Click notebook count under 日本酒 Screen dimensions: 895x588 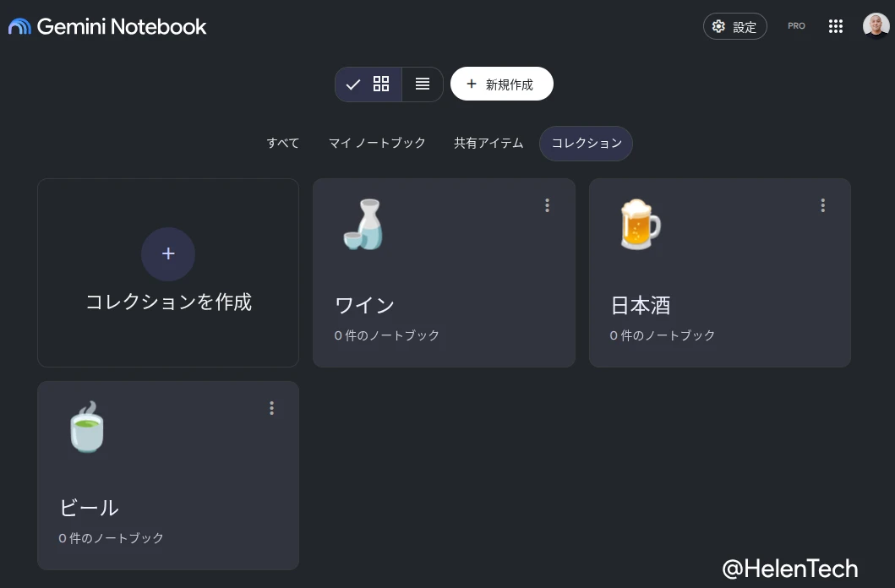pos(662,335)
